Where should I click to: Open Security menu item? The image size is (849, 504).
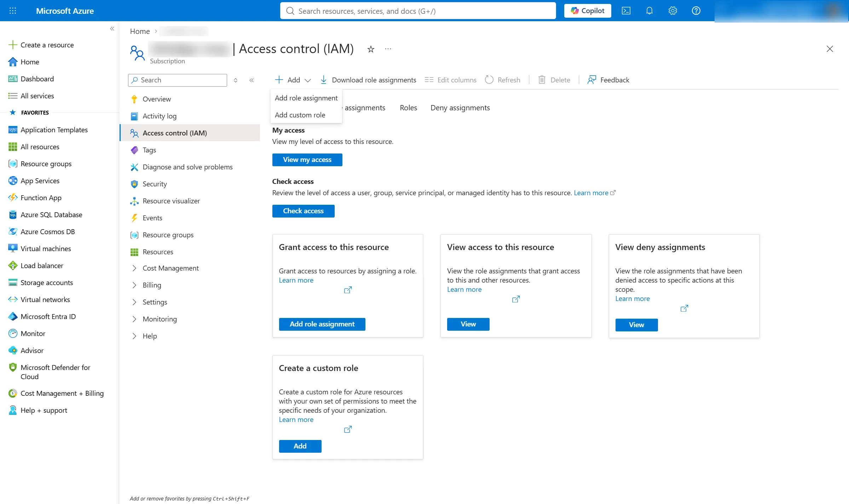coord(190,184)
